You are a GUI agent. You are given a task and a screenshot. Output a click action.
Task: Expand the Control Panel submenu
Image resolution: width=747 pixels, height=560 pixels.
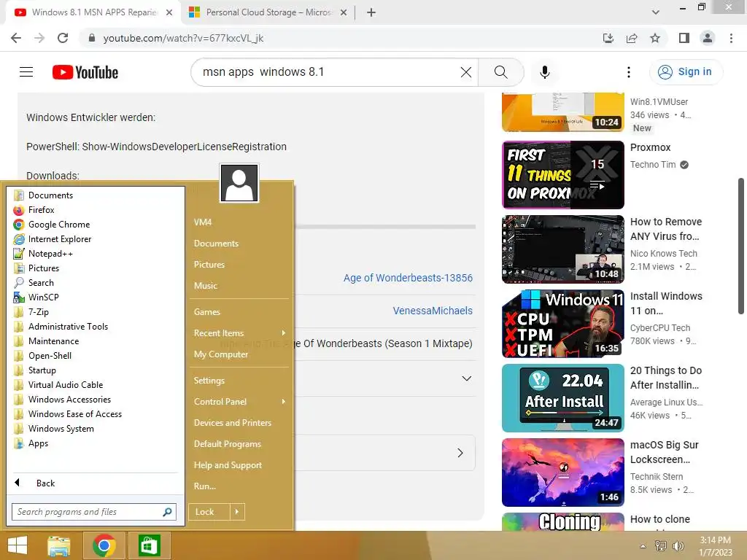pos(239,402)
